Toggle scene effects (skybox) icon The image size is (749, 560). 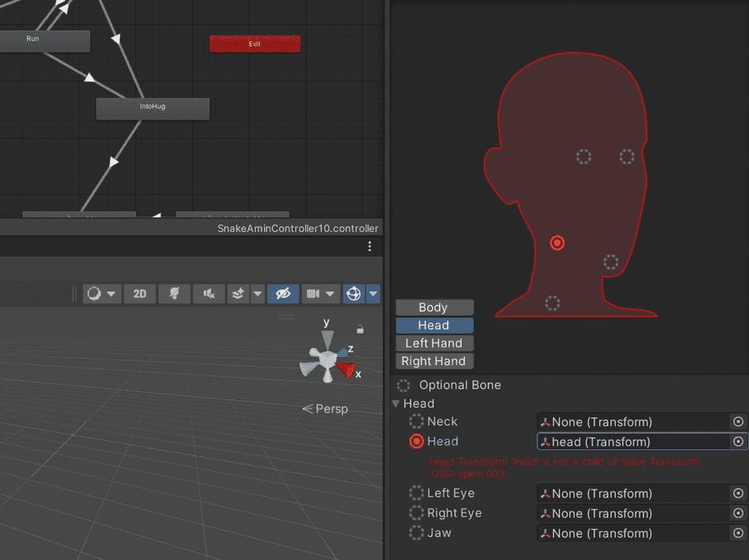239,294
